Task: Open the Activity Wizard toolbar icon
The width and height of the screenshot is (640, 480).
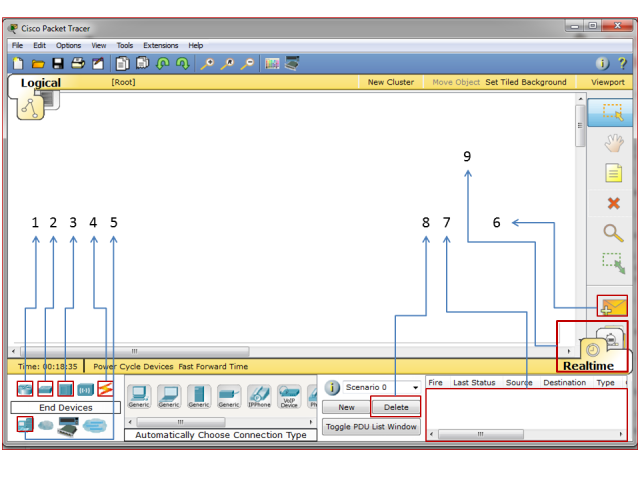Action: 98,63
